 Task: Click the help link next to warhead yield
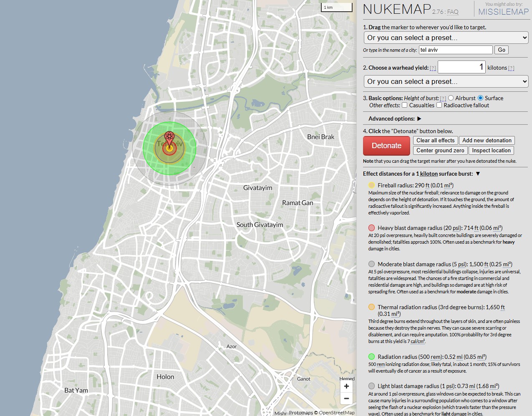(x=433, y=68)
